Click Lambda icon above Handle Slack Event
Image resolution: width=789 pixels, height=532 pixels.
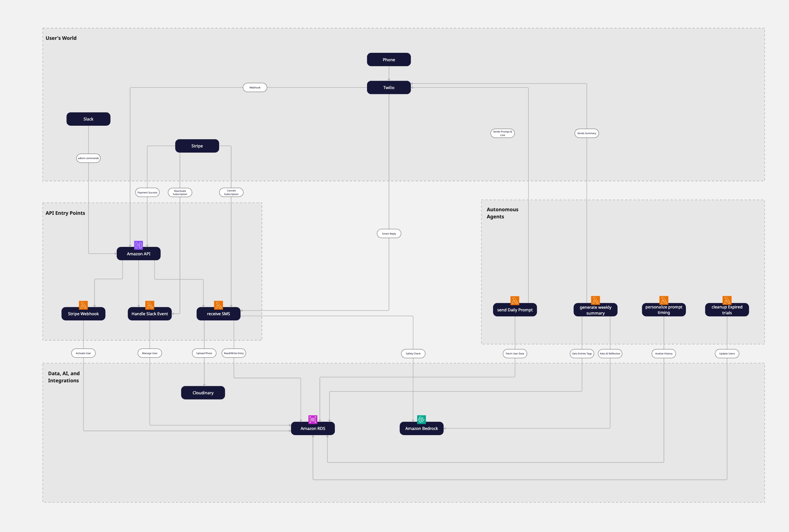tap(150, 305)
